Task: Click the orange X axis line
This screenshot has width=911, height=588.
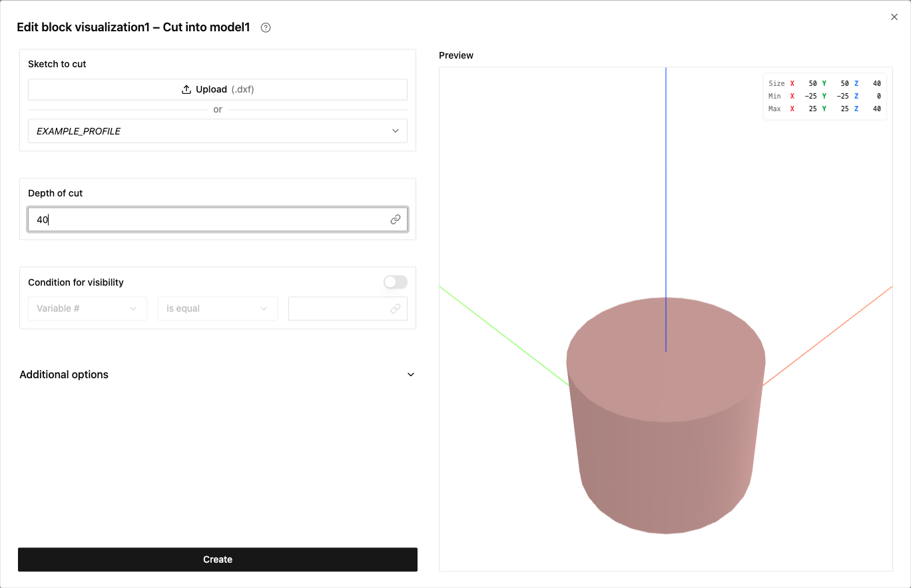Action: click(x=828, y=336)
